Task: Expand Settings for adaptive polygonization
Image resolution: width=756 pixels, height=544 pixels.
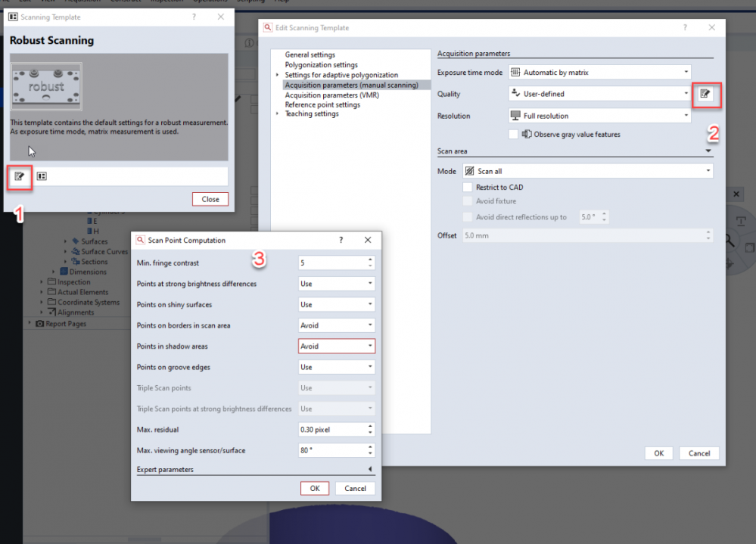Action: coord(277,75)
